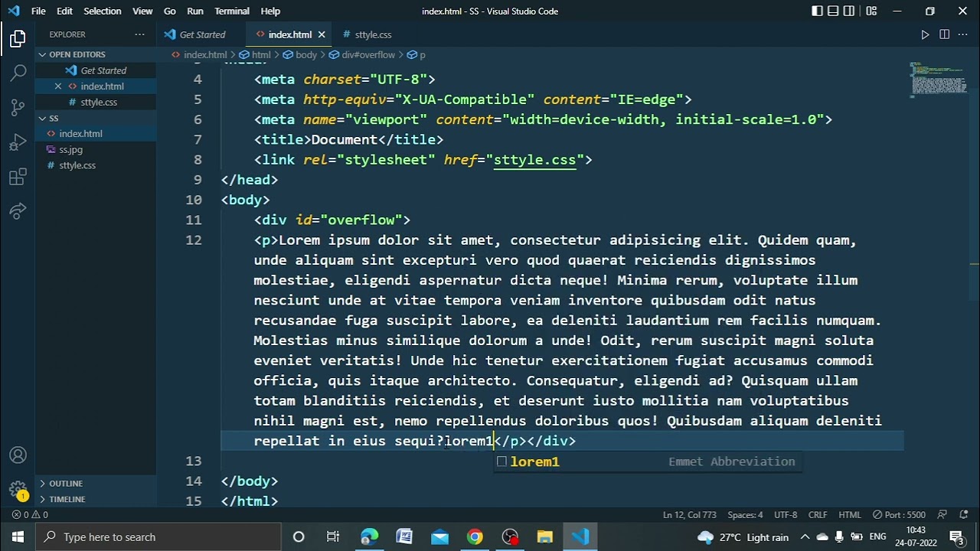This screenshot has width=980, height=551.
Task: Open the Edit menu
Action: [64, 11]
